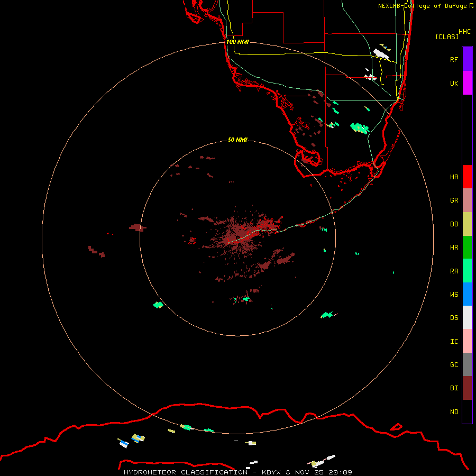Click the 20:09 timestamp
This screenshot has width=476, height=476.
tap(340, 472)
